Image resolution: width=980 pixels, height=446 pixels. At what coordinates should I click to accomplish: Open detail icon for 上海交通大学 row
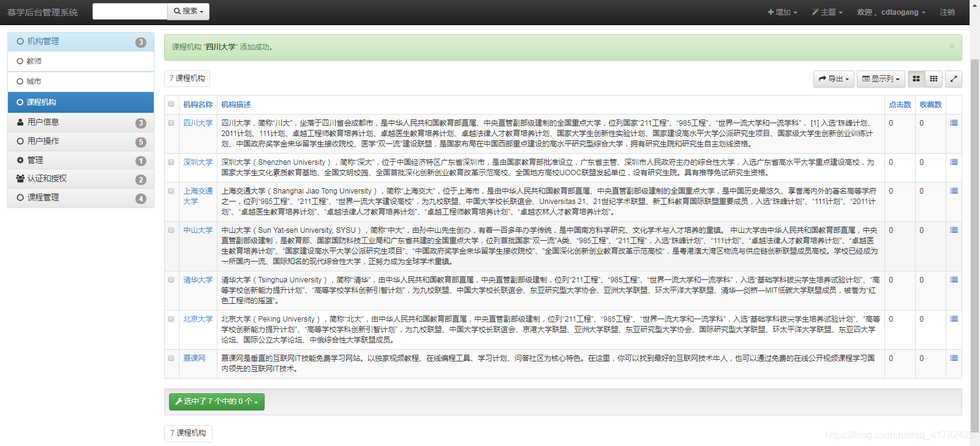pos(954,191)
